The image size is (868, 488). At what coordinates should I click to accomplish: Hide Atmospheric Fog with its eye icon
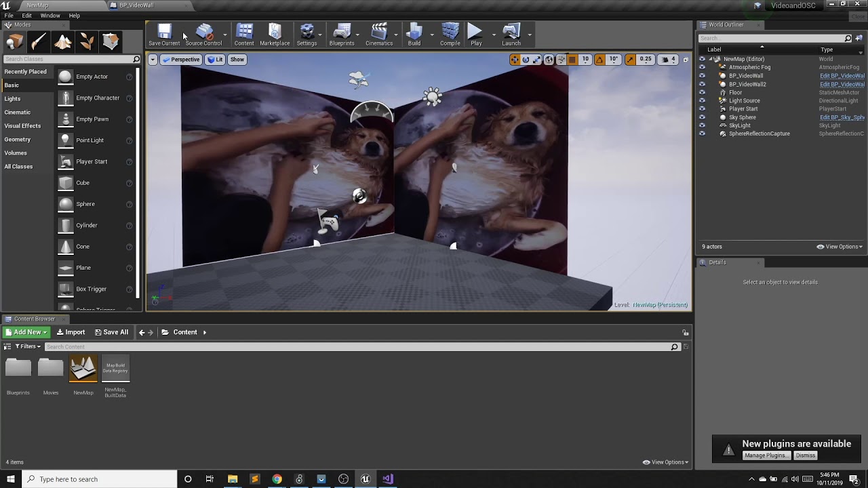702,67
